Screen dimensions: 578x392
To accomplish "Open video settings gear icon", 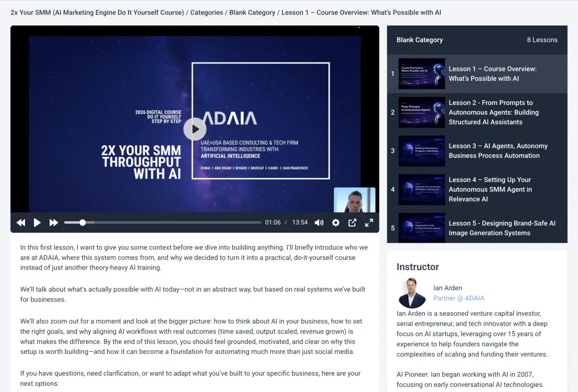I will [x=336, y=222].
